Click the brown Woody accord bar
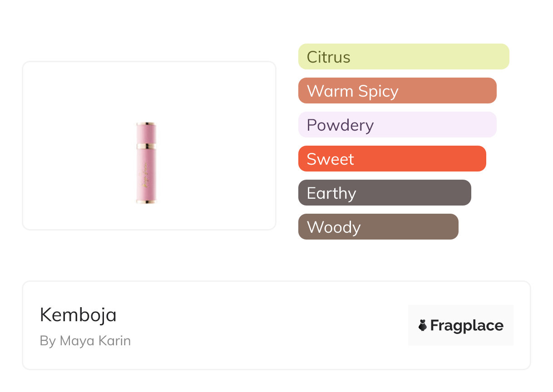 378,227
